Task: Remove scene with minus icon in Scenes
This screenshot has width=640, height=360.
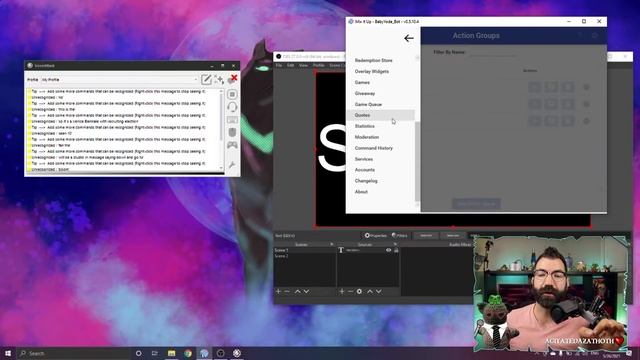Action: coord(287,291)
